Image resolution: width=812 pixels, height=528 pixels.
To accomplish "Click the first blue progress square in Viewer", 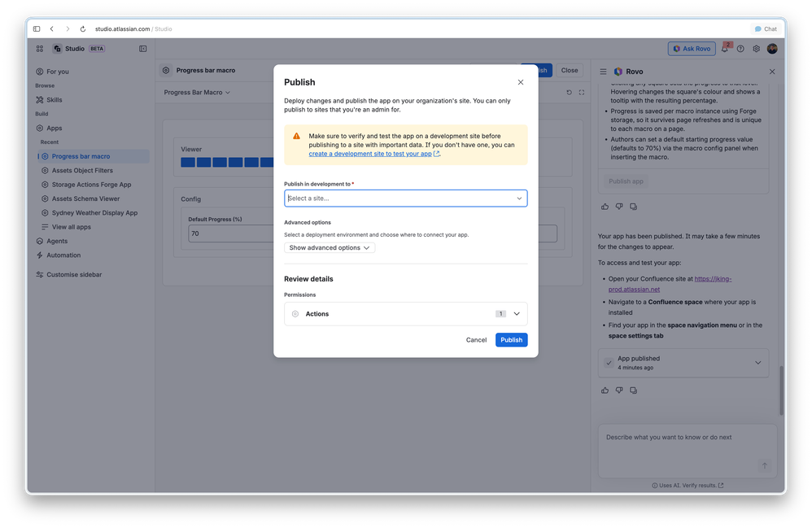I will pyautogui.click(x=188, y=163).
